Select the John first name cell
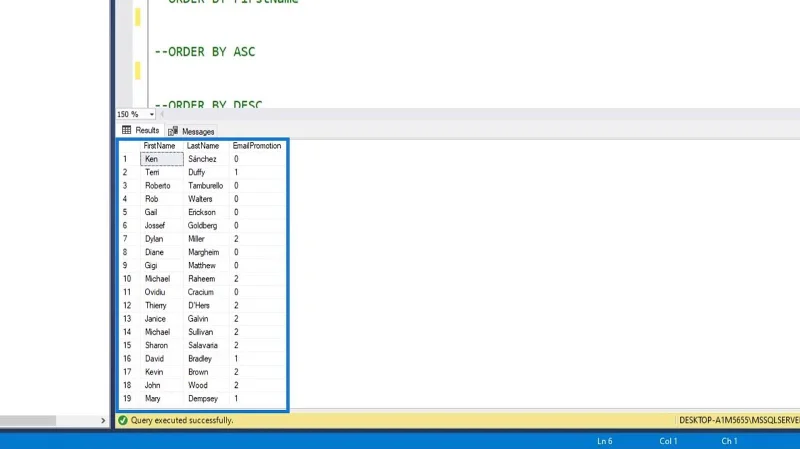800x449 pixels. [x=162, y=384]
